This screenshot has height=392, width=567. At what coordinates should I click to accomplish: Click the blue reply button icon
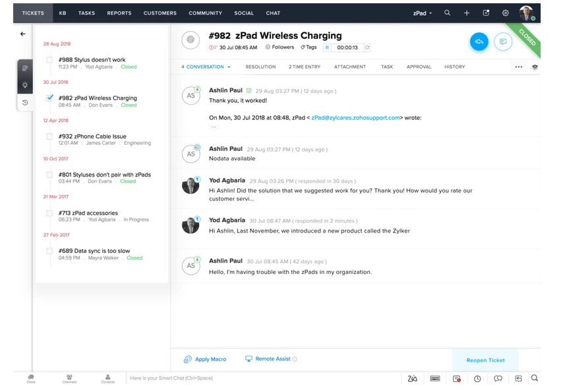coord(479,42)
